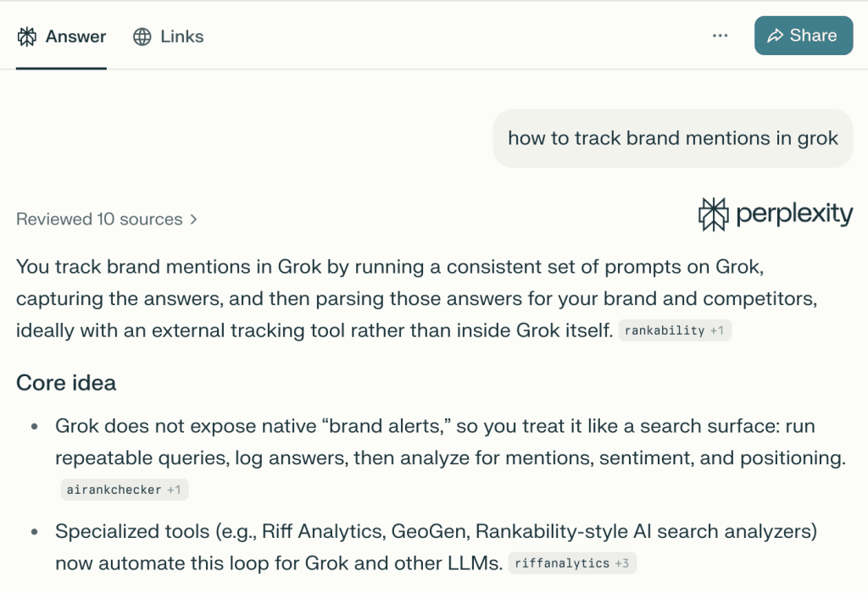Switch to the Answer tab
This screenshot has width=868, height=593.
[61, 36]
